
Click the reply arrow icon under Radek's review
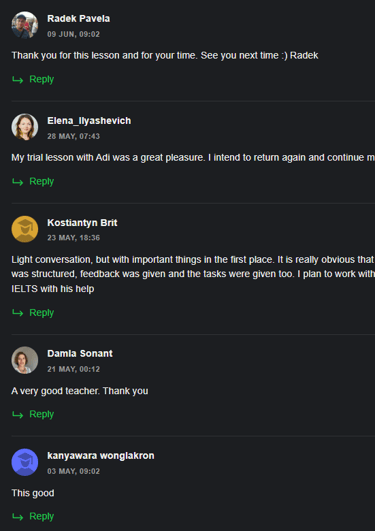[x=18, y=80]
